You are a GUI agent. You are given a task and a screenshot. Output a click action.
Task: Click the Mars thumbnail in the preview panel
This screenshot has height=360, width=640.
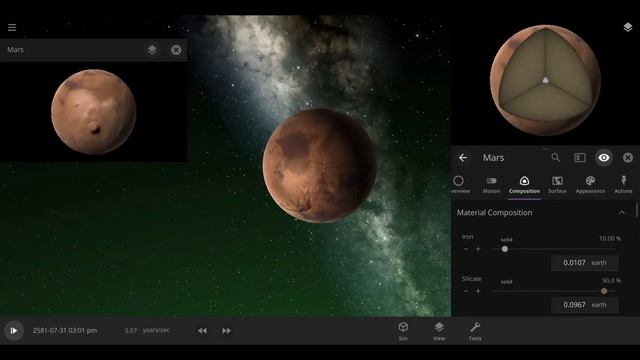click(93, 112)
